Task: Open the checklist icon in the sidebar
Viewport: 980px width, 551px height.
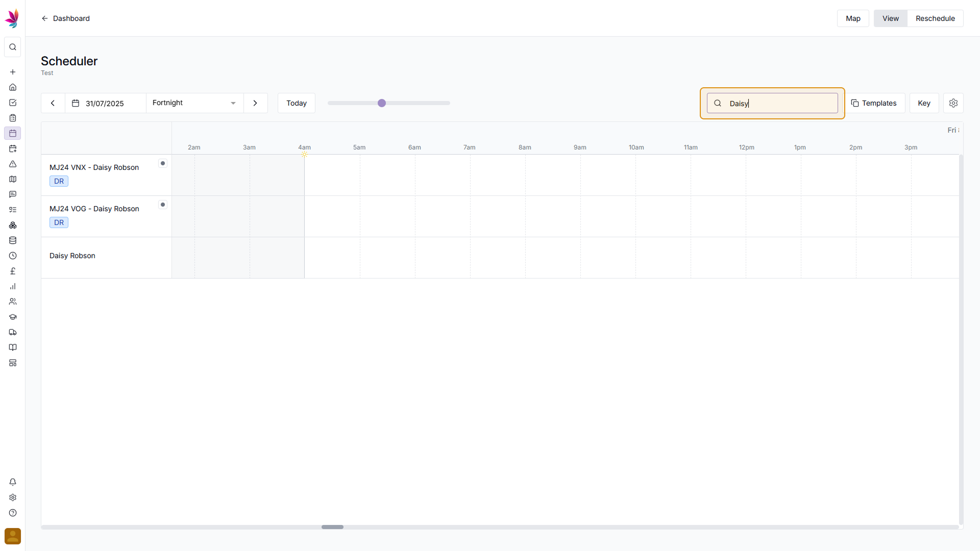Action: tap(13, 210)
